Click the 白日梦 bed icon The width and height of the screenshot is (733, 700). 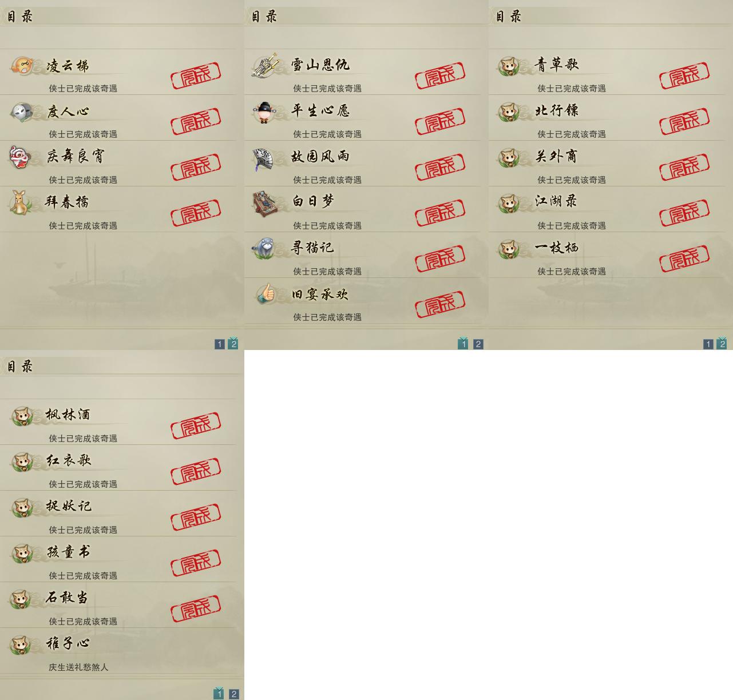click(x=266, y=203)
